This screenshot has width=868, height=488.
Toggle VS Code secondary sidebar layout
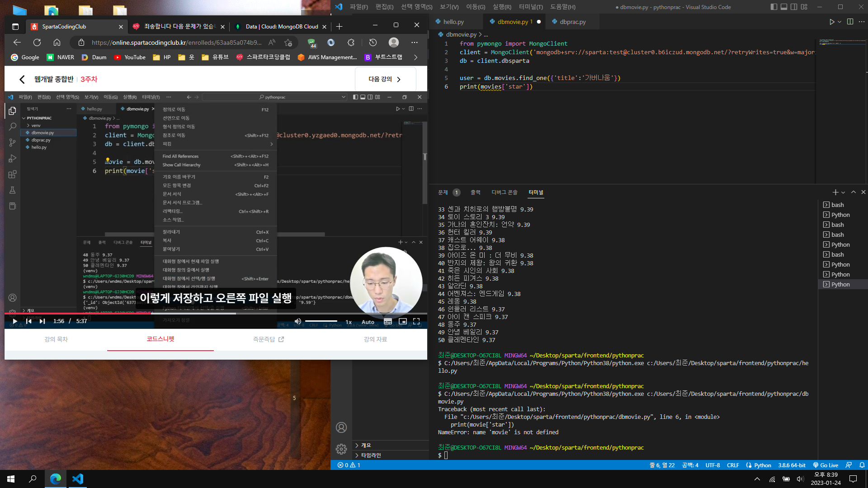coord(794,7)
